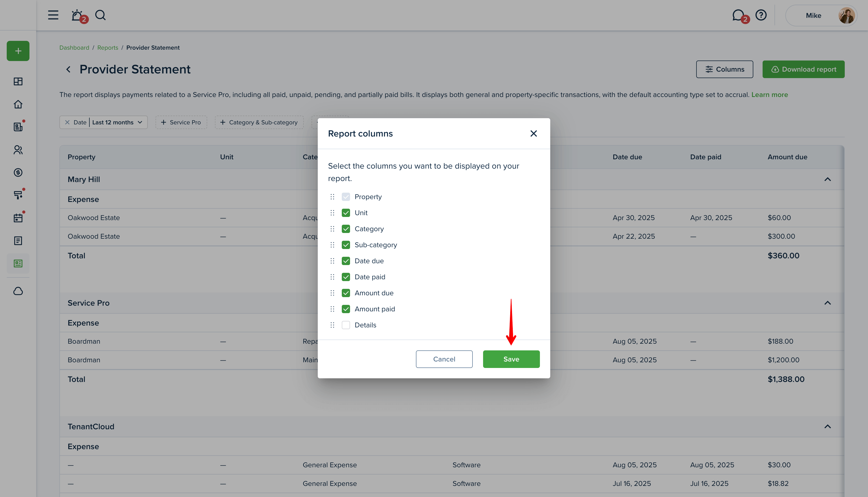Uncheck the Sub-category column checkbox
This screenshot has width=868, height=497.
(346, 245)
